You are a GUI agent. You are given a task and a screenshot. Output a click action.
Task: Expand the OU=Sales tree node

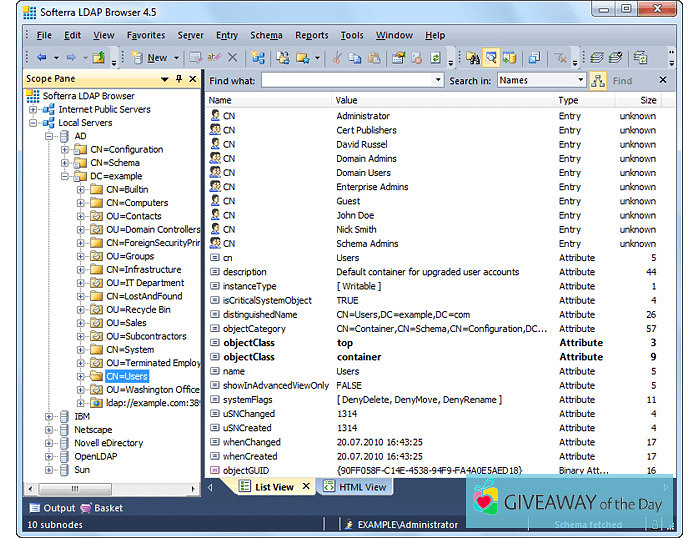point(82,323)
